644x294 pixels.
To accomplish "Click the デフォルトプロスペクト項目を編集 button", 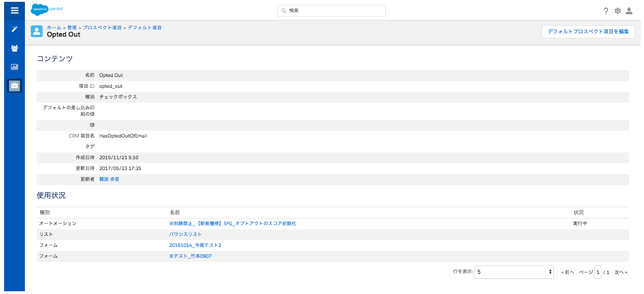I will [588, 32].
